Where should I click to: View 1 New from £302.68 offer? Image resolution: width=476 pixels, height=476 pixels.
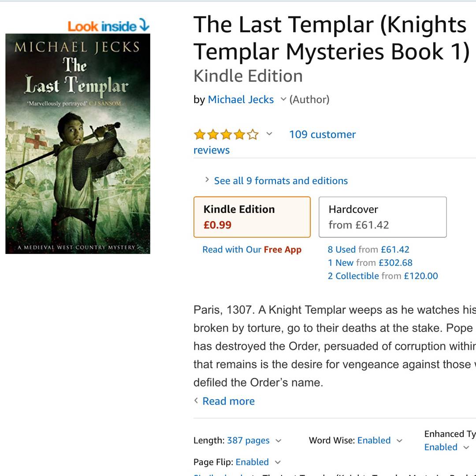pos(370,263)
